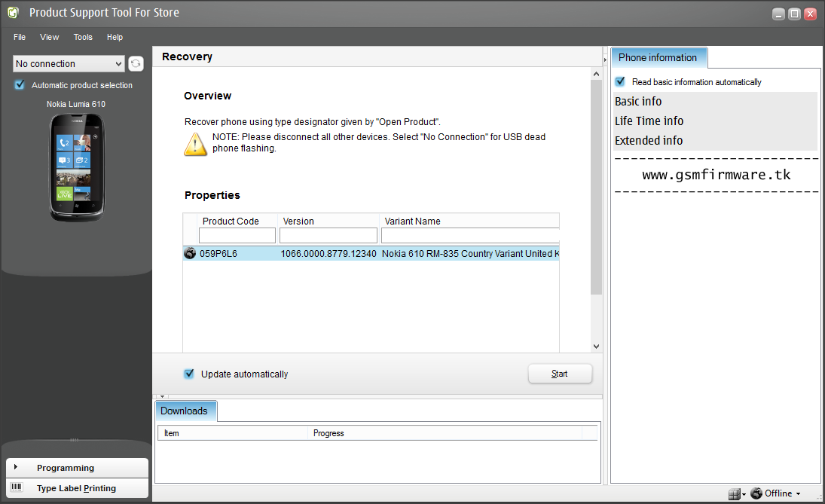This screenshot has height=504, width=825.
Task: Click the refresh connection icon
Action: (136, 63)
